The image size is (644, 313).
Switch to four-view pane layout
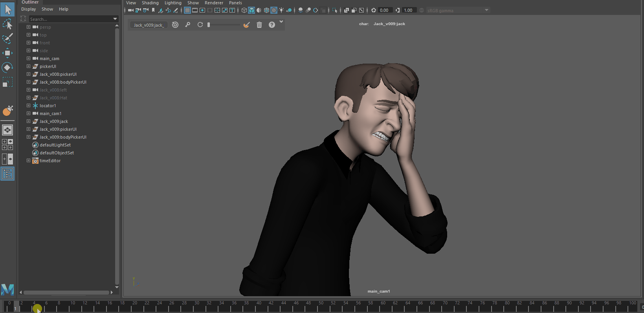(x=7, y=144)
